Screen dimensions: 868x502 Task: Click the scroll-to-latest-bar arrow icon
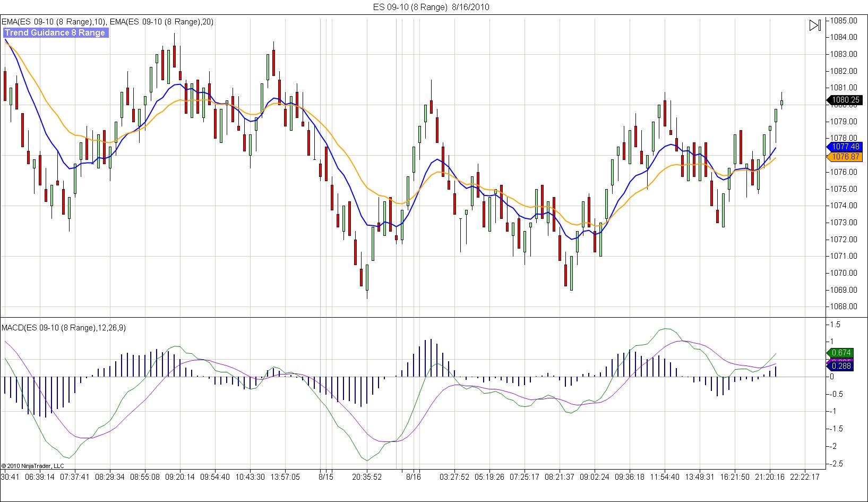pos(815,25)
